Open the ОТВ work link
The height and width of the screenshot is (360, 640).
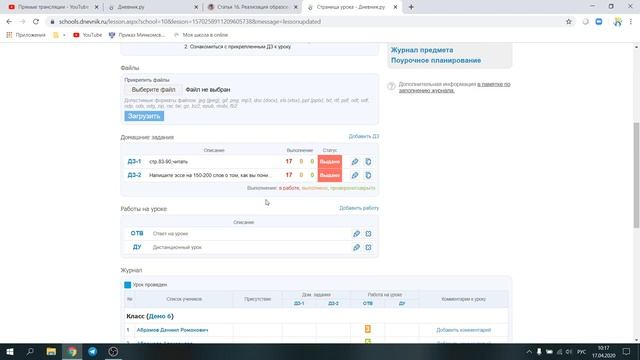137,233
